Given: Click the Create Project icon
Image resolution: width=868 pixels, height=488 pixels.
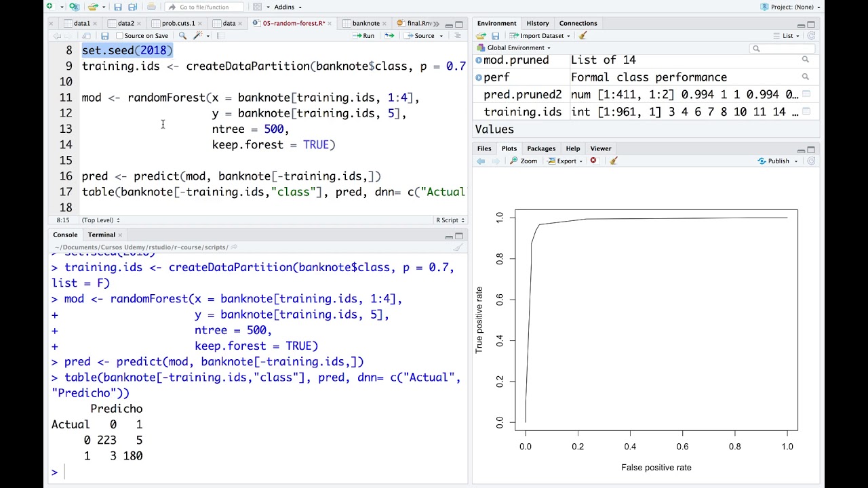Looking at the screenshot, I should point(75,7).
